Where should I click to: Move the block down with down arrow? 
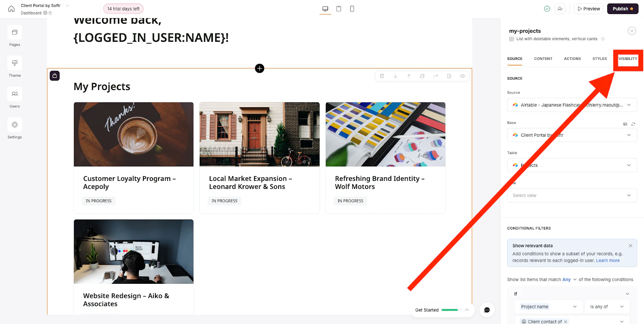pos(395,76)
